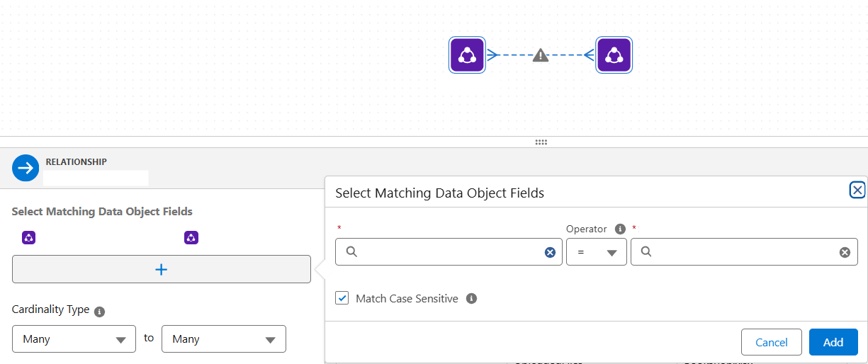
Task: Click the second purple data object icon in panel
Action: pyautogui.click(x=191, y=238)
